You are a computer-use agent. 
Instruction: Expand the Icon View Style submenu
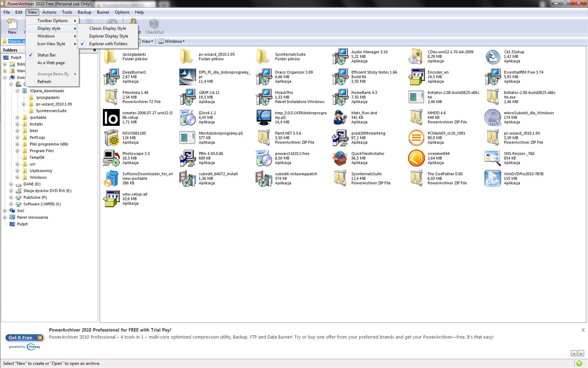[52, 44]
